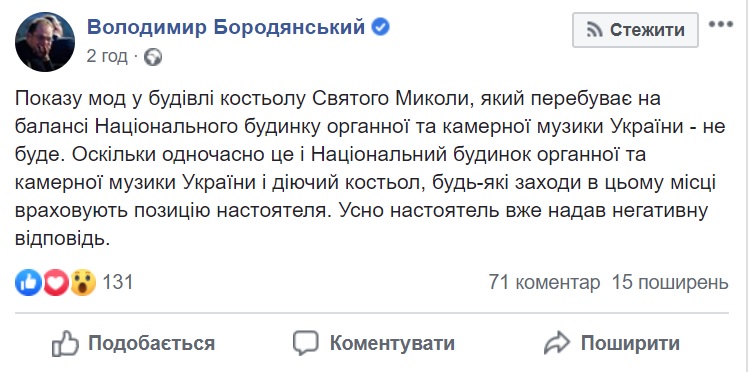Click the red heart reaction icon

pyautogui.click(x=55, y=282)
